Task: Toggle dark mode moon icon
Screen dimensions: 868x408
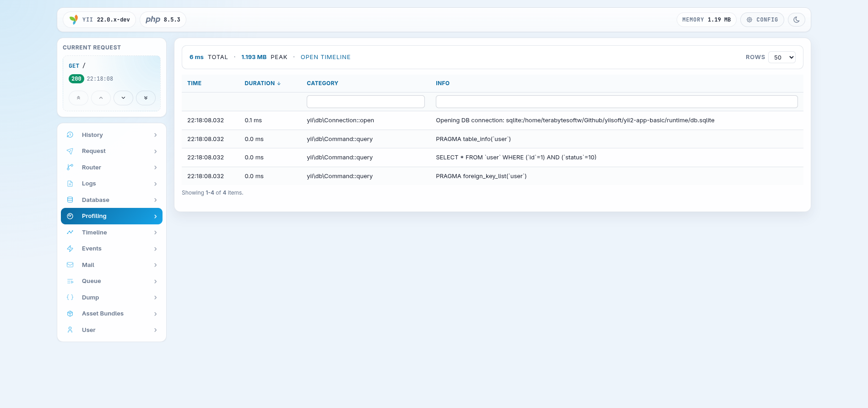Action: tap(797, 20)
